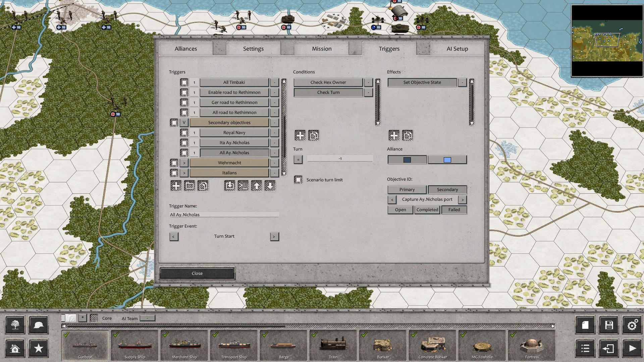The image size is (644, 362).
Task: Toggle checkbox for Secondary objectives group
Action: (174, 123)
